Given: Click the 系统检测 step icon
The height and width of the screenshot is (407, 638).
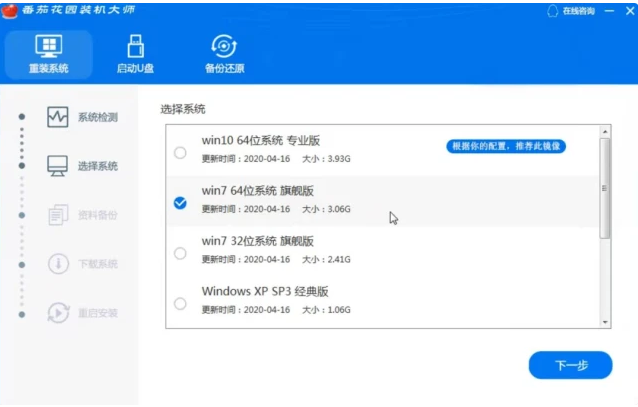Looking at the screenshot, I should tap(58, 117).
